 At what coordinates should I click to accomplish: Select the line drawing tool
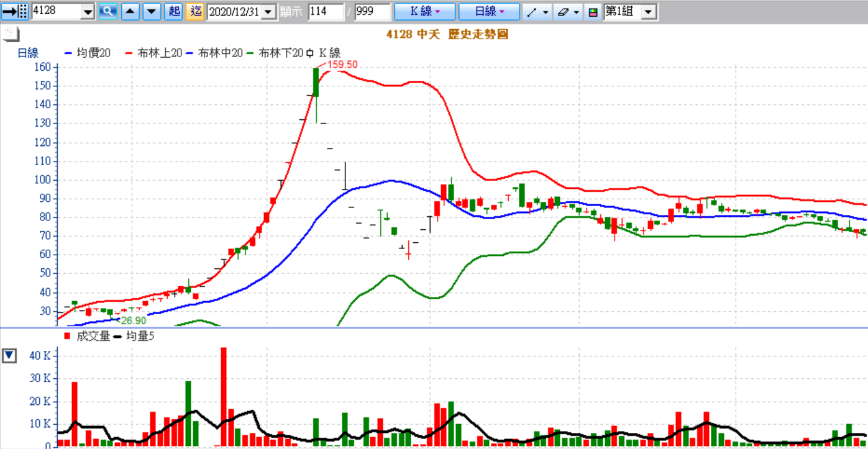[531, 12]
